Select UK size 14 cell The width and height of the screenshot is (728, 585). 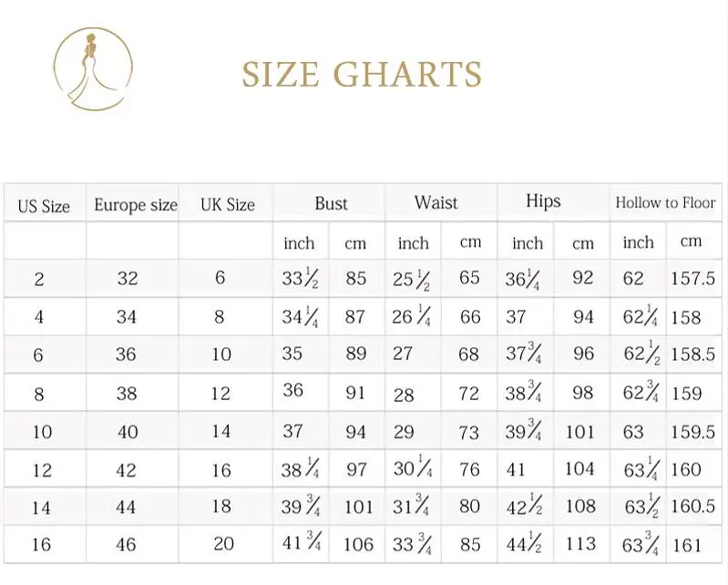click(x=221, y=431)
